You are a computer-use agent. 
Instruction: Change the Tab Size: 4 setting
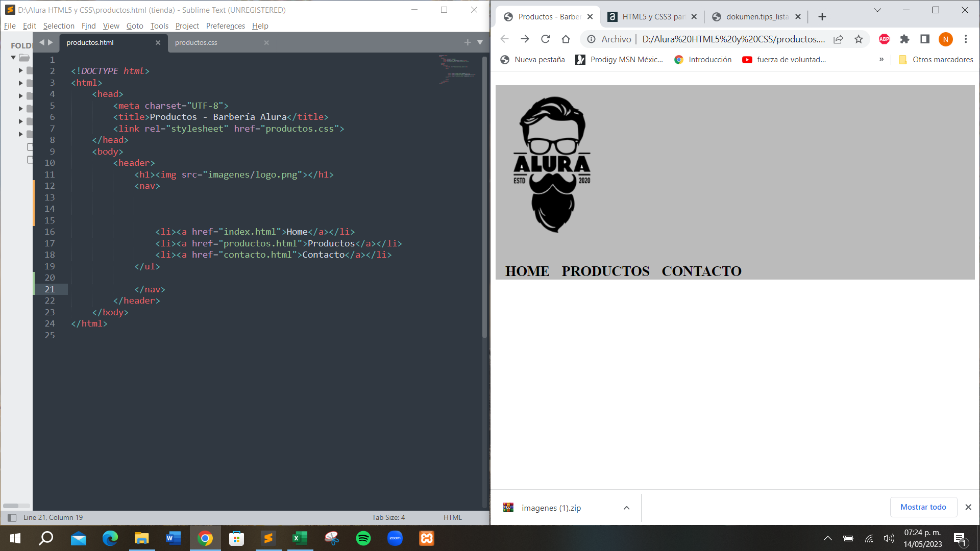click(x=388, y=518)
